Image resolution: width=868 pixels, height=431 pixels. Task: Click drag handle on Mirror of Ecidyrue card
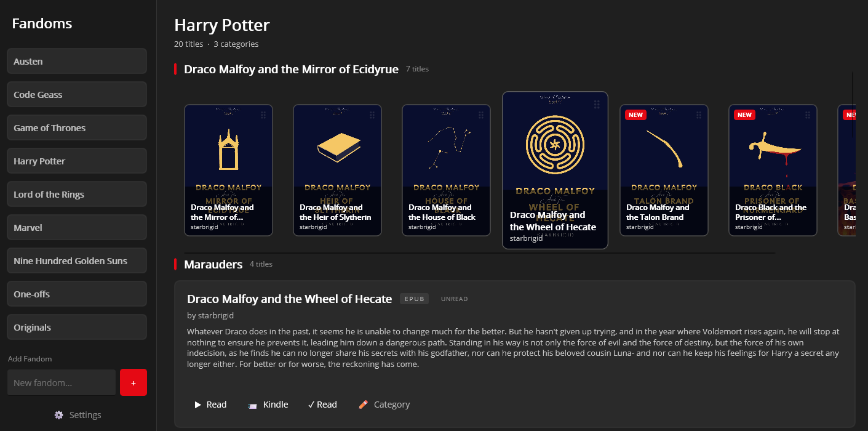click(263, 115)
